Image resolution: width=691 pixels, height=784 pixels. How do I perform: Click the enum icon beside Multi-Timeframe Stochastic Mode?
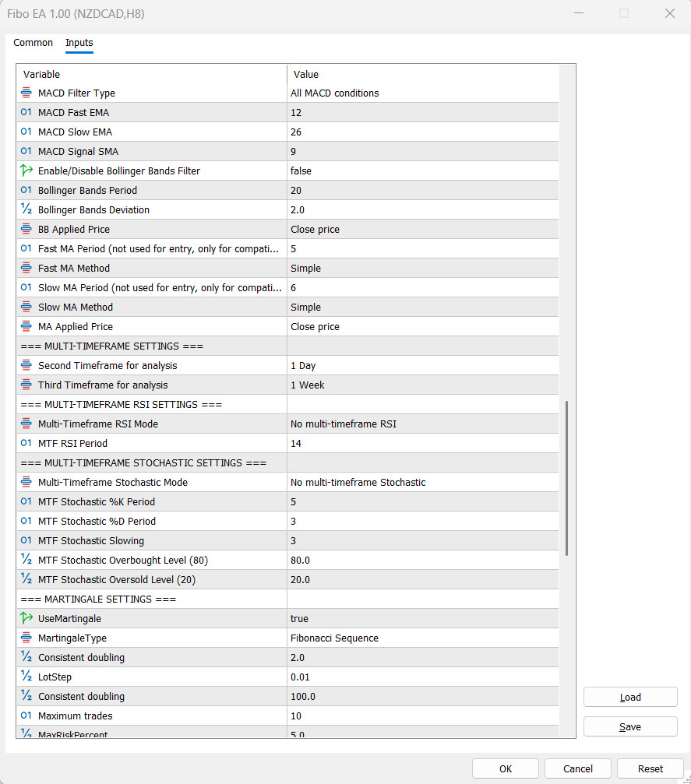(x=26, y=482)
